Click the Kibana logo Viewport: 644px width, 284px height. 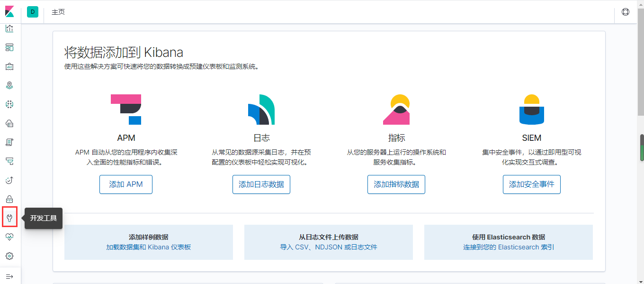point(9,11)
